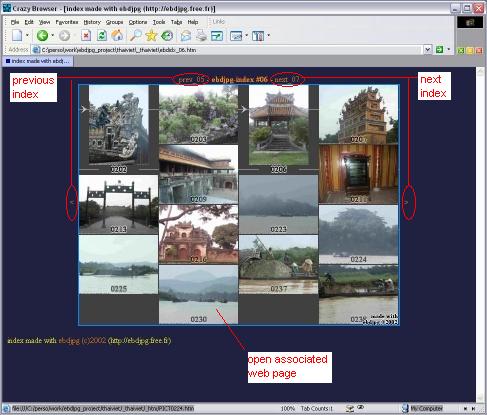
Task: Click the full screen window toolbar icon
Action: point(217,35)
